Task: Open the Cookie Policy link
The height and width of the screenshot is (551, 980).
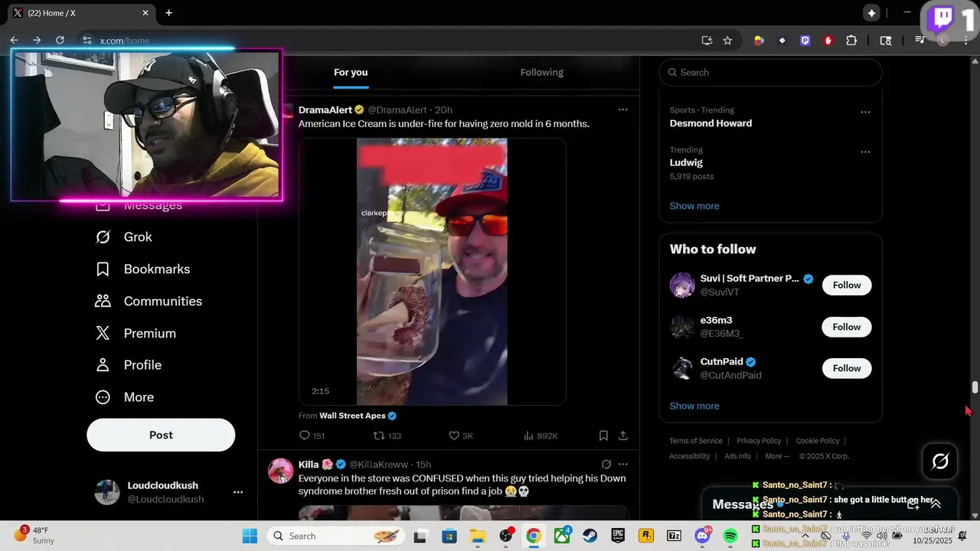Action: (x=817, y=441)
